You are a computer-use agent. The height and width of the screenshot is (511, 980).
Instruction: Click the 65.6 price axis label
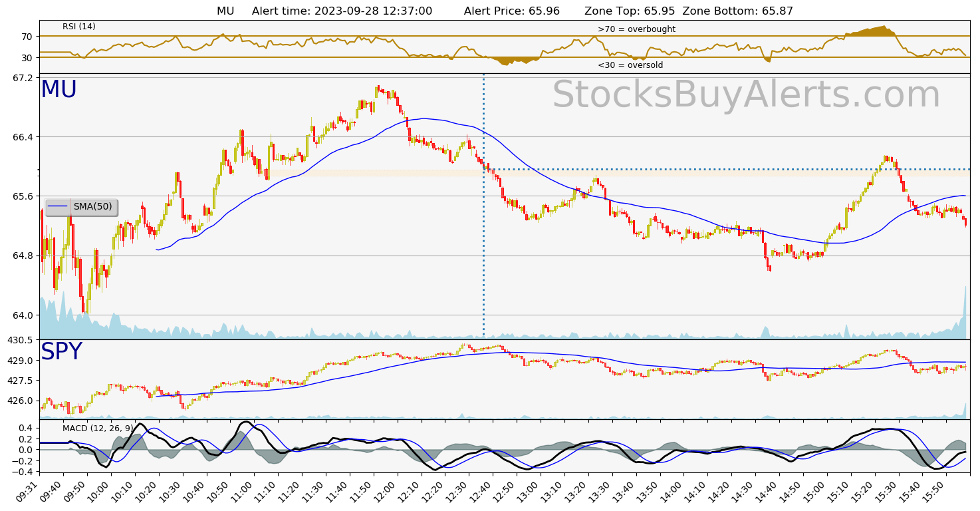pyautogui.click(x=22, y=196)
